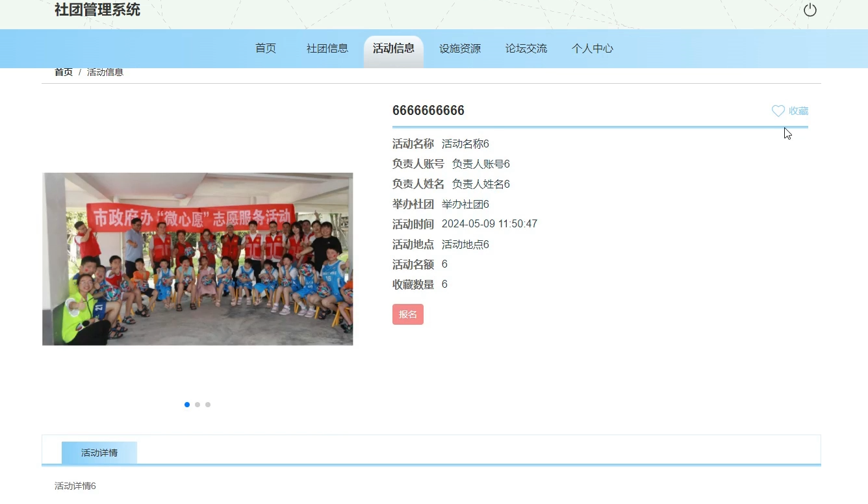This screenshot has width=868, height=504.
Task: Click the time 2024-05-09 11:50:47
Action: tap(489, 224)
